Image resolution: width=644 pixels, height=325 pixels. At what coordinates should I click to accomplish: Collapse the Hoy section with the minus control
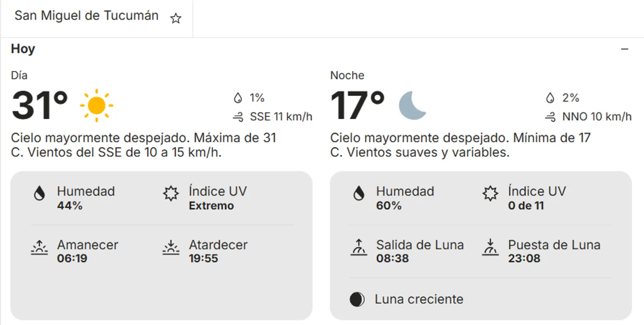click(624, 49)
